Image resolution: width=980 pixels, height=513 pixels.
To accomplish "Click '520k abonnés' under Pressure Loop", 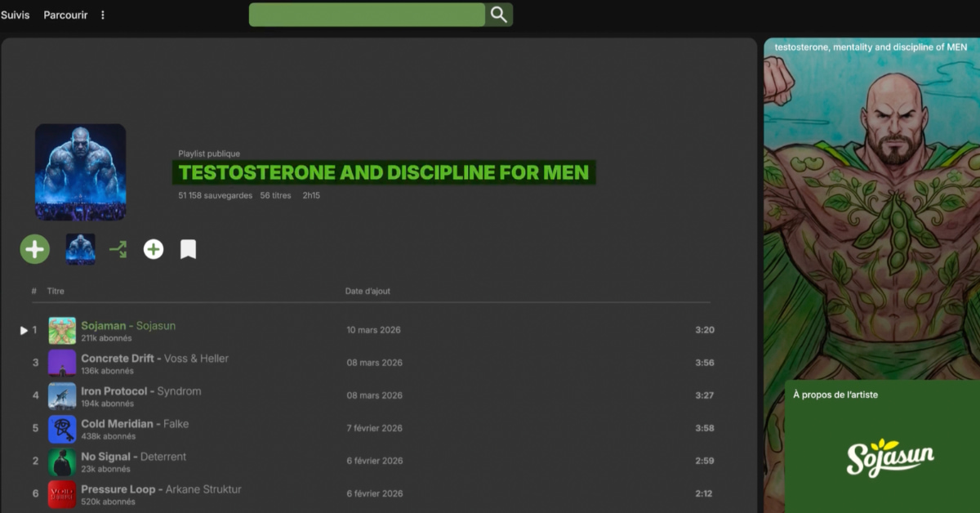I will point(108,502).
